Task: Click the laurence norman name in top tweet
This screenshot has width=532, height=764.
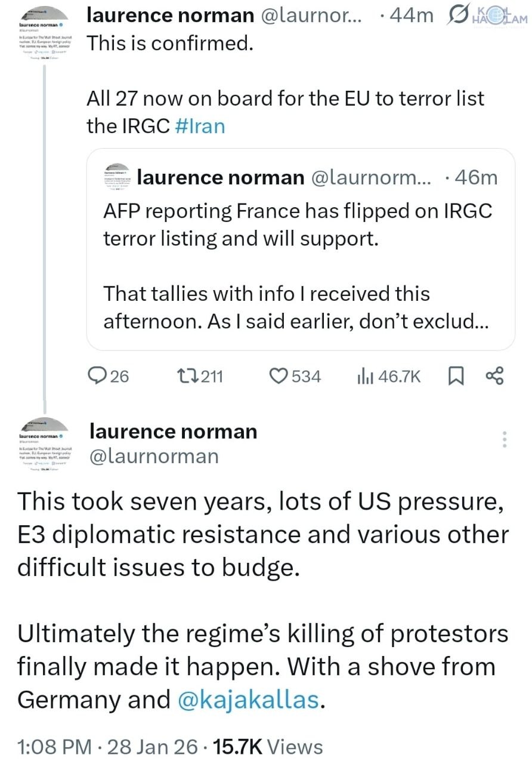Action: tap(170, 16)
